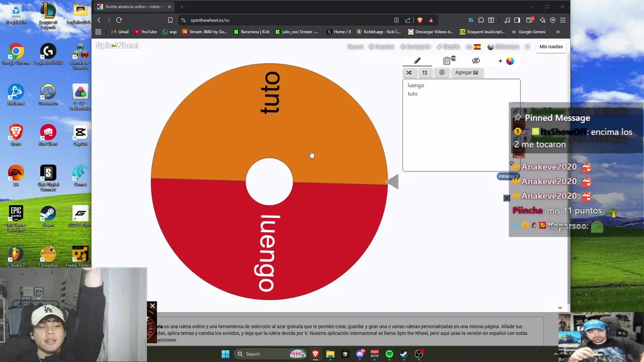
Task: Open the bookmarks apps grid icon
Action: (x=98, y=32)
